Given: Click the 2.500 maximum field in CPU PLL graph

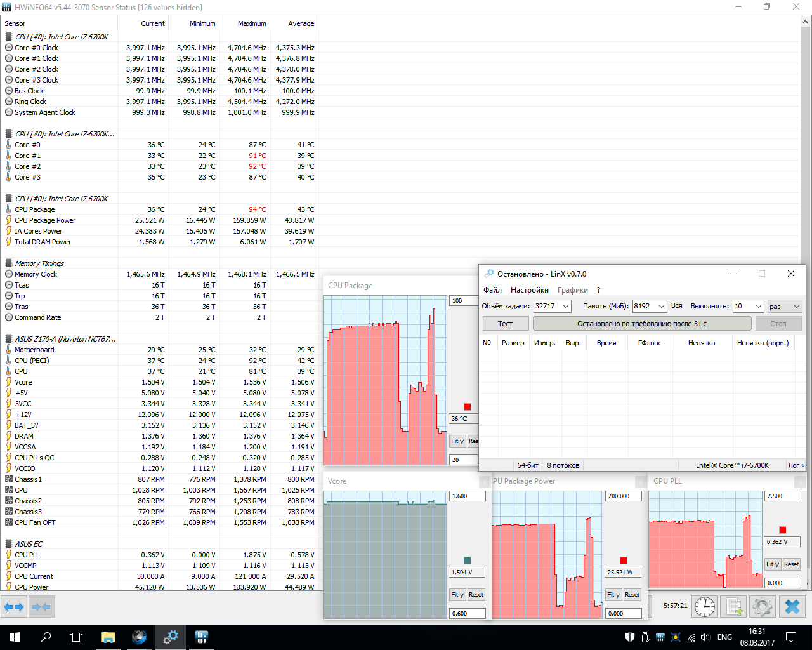Looking at the screenshot, I should [783, 496].
